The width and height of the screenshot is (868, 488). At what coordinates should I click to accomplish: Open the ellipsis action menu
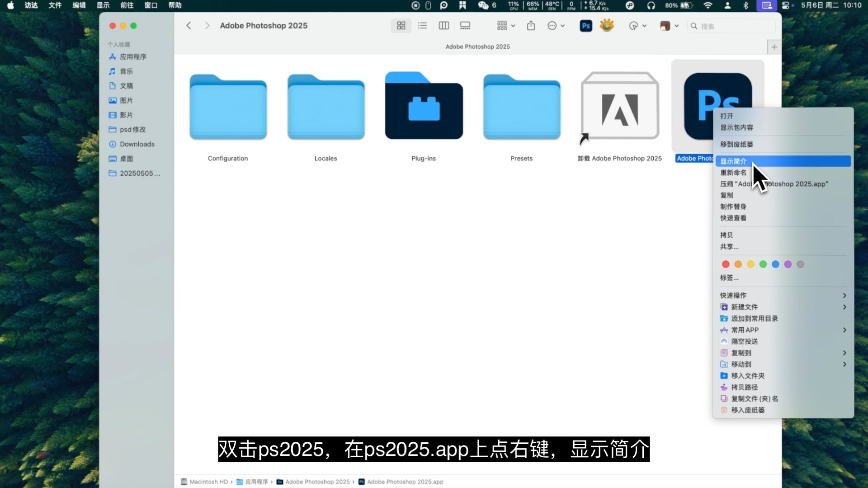(x=556, y=26)
